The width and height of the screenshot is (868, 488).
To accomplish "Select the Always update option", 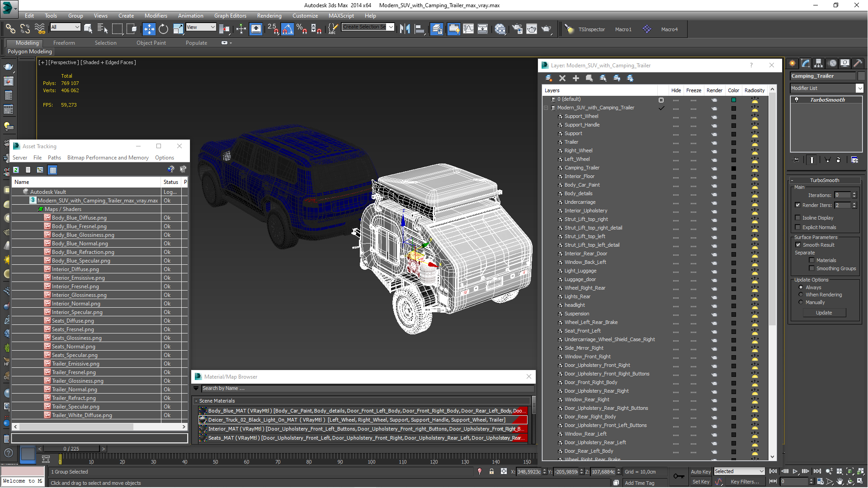I will (x=801, y=287).
